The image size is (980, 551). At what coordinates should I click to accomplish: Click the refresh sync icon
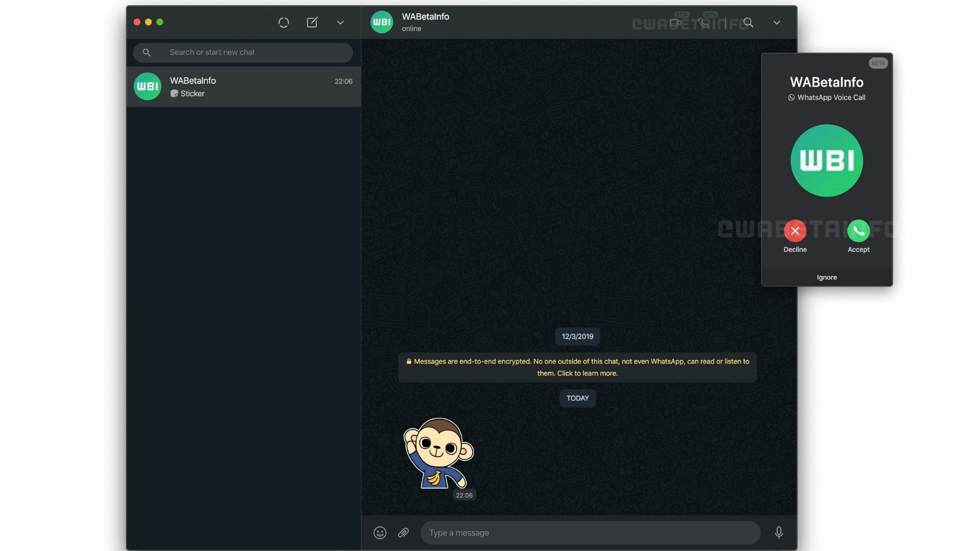pos(283,22)
